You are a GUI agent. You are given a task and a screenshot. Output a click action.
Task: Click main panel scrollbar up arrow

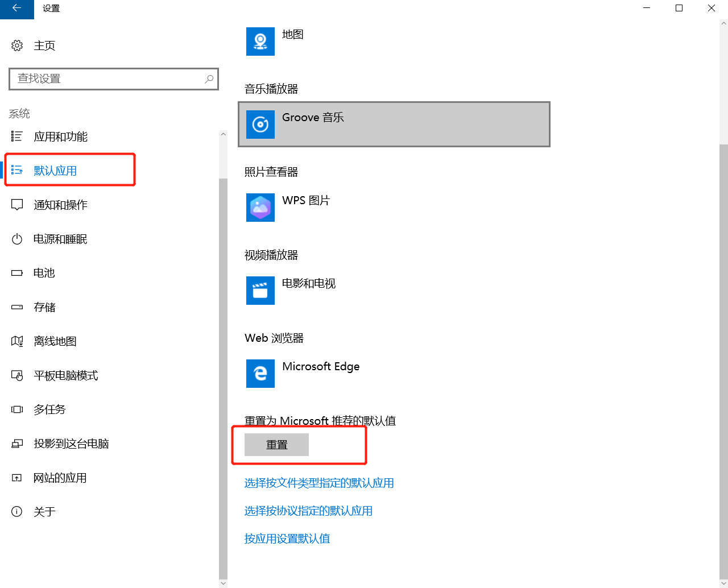click(723, 24)
